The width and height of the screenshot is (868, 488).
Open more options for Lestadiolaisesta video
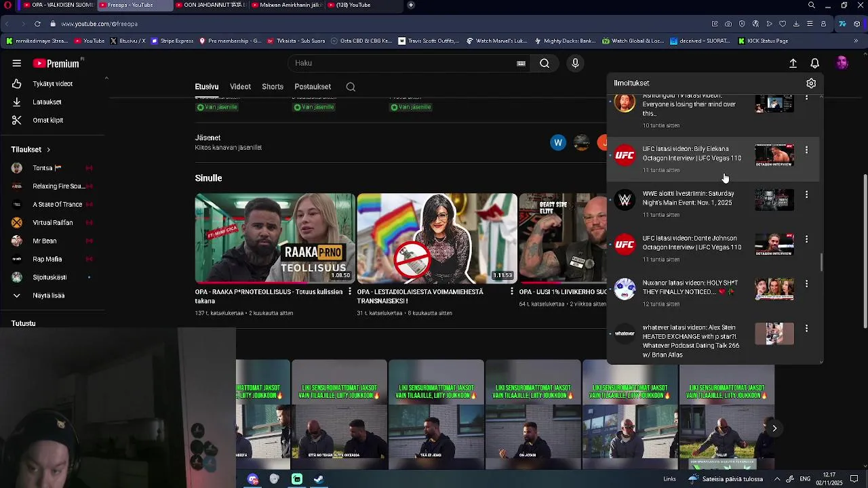[512, 291]
